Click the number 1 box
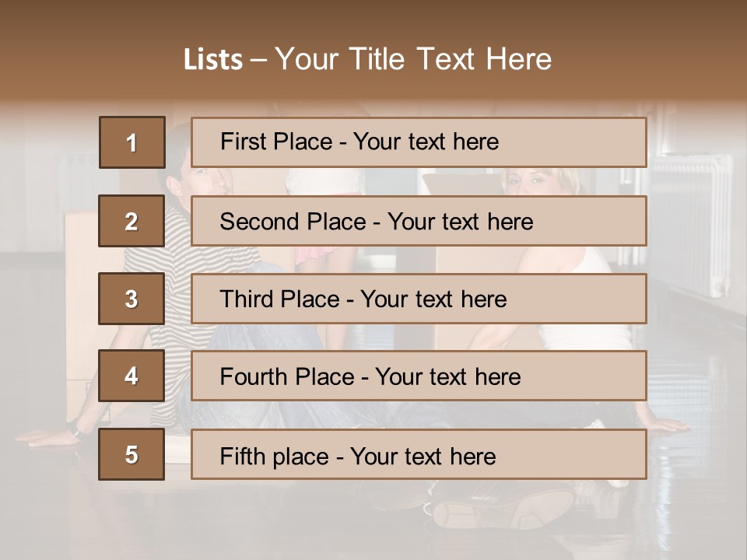 point(132,142)
